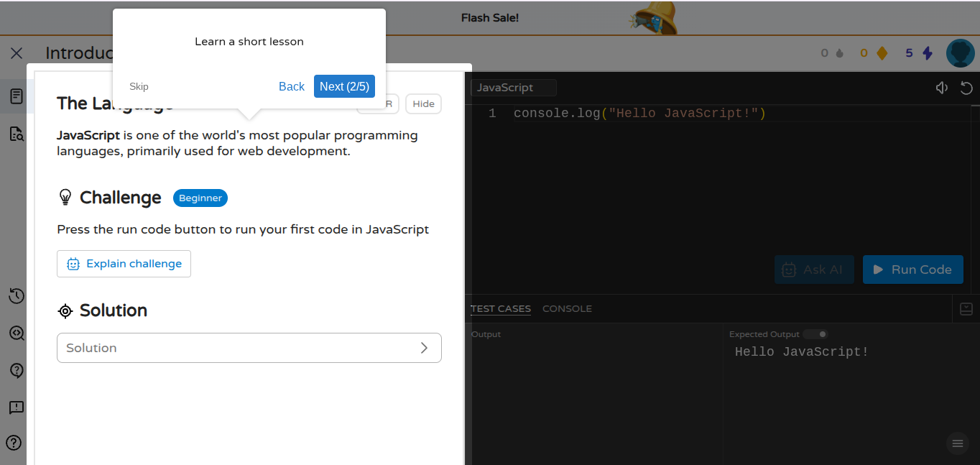This screenshot has height=465, width=980.
Task: Open the lesson notes icon in sidebar
Action: pos(16,96)
